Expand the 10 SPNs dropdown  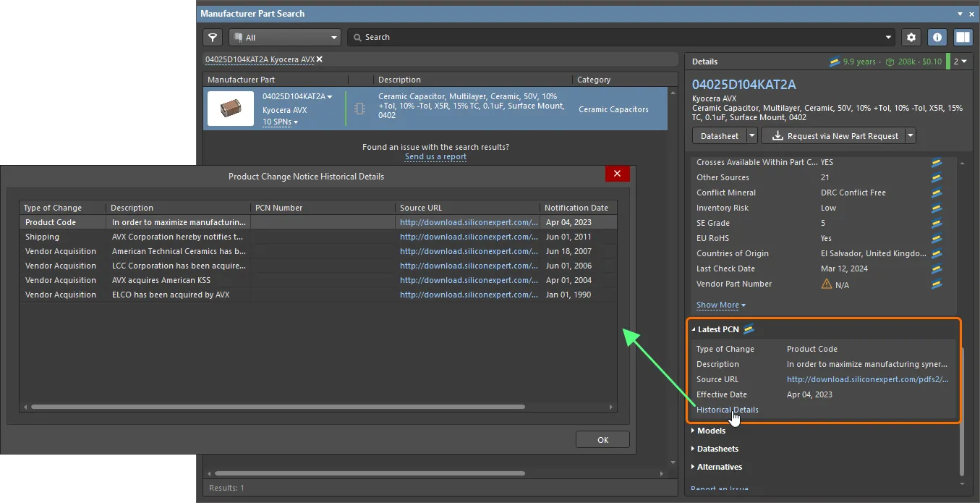point(280,122)
